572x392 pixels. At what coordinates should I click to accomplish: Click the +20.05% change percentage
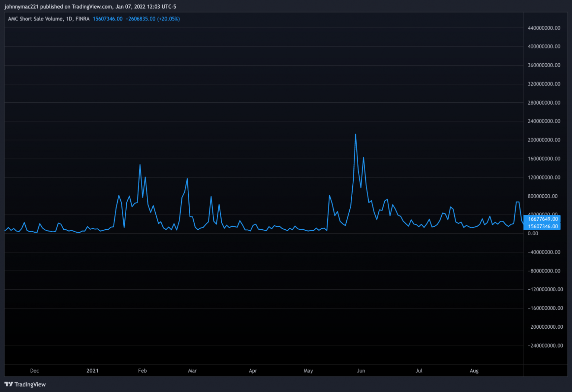(x=168, y=19)
